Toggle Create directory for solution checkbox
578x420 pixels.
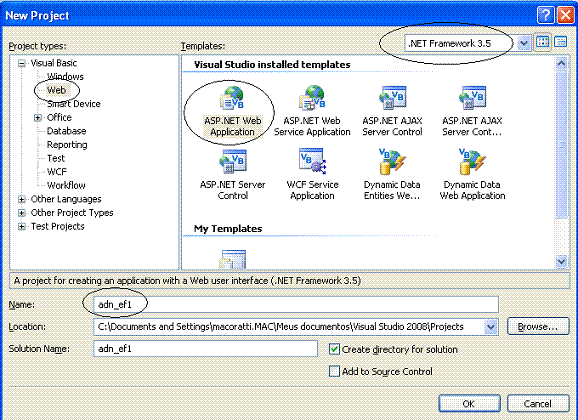tap(334, 349)
